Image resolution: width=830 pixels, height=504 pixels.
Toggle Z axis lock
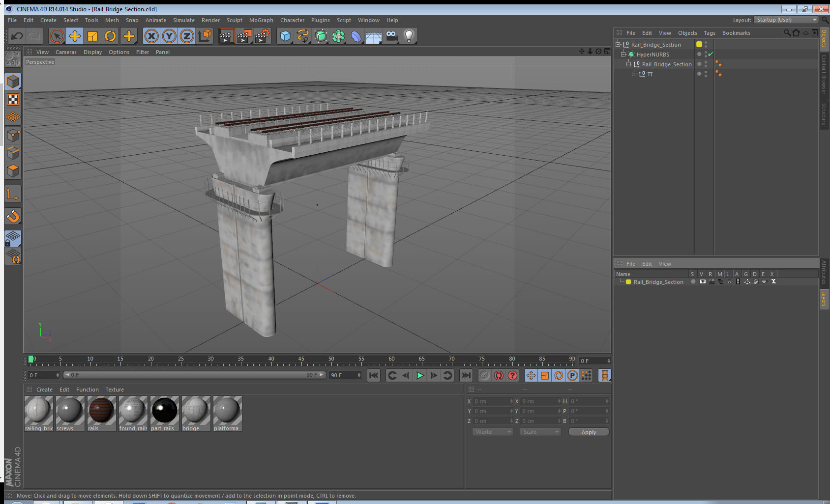(x=187, y=36)
